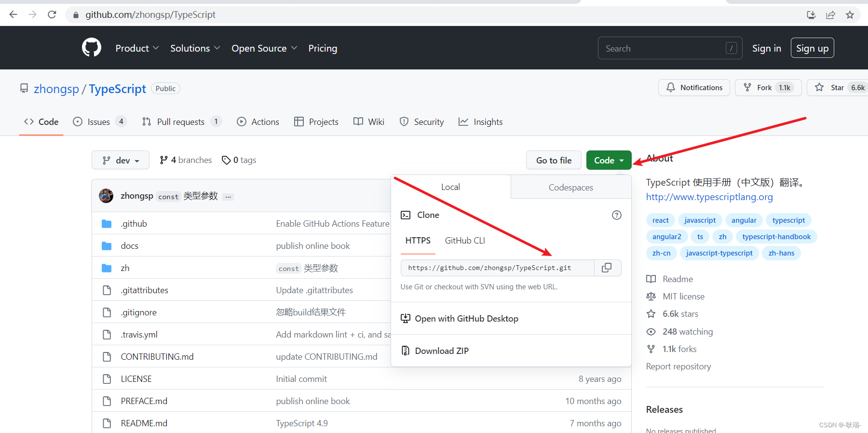Viewport: 868px width, 433px height.
Task: Click the file icon beside LICENSE
Action: [107, 379]
